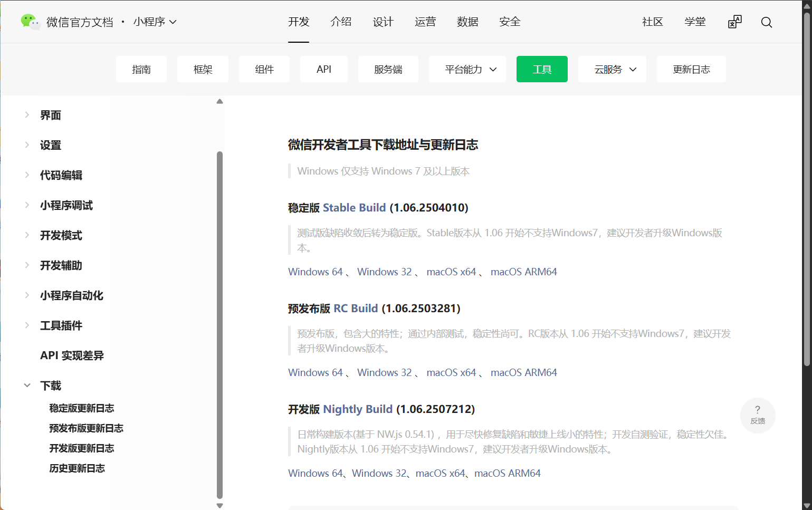Open 预发布版更新日志 in sidebar
The width and height of the screenshot is (812, 510).
pyautogui.click(x=87, y=428)
